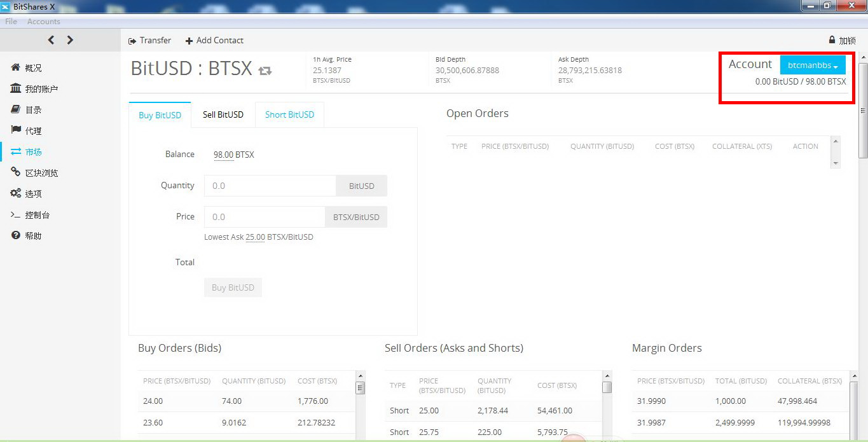The image size is (868, 442).
Task: Click the 98.00 BTSX balance link
Action: pos(224,155)
